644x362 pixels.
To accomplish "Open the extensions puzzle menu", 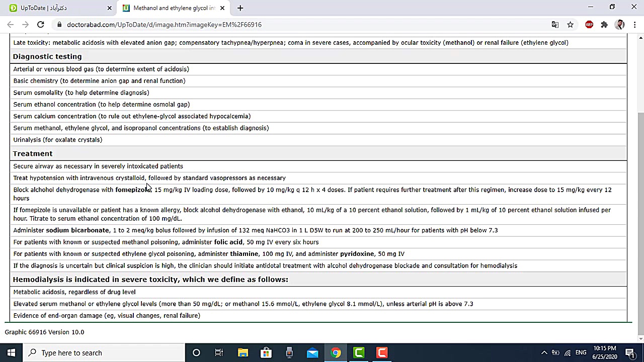I will [x=604, y=25].
